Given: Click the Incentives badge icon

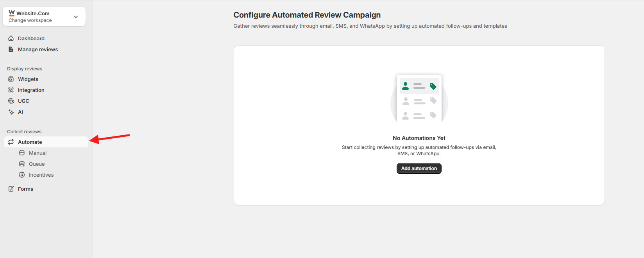Looking at the screenshot, I should pyautogui.click(x=22, y=175).
